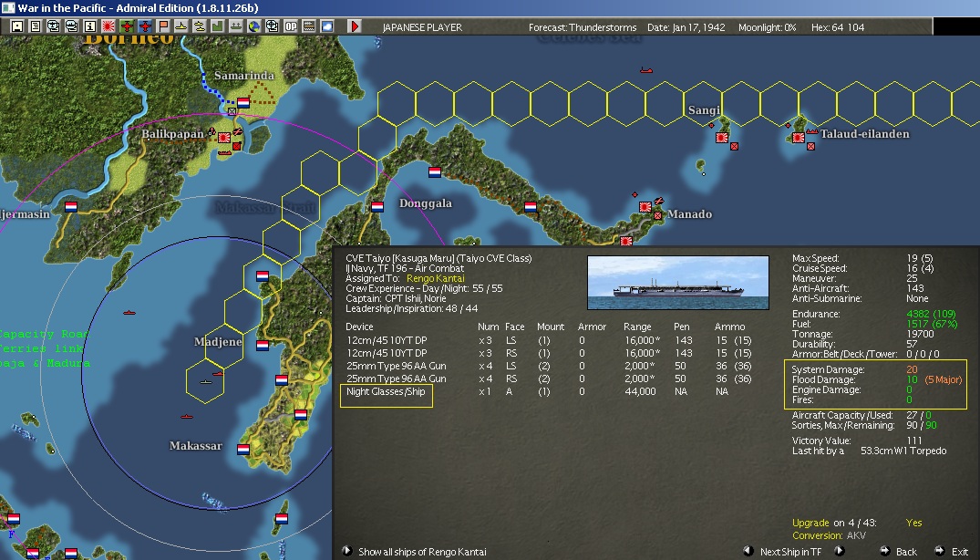Image resolution: width=980 pixels, height=560 pixels.
Task: Click the fourth toolbar icon with ship window
Action: [71, 26]
